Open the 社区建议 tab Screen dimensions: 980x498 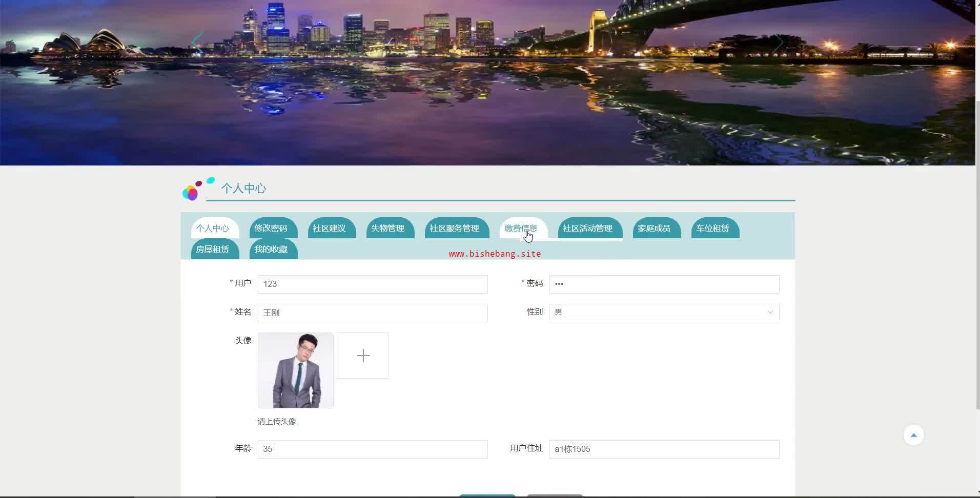pos(332,228)
